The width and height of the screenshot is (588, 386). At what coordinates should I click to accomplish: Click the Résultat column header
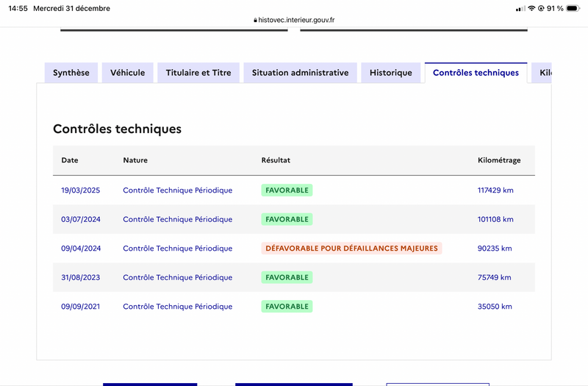pos(276,160)
